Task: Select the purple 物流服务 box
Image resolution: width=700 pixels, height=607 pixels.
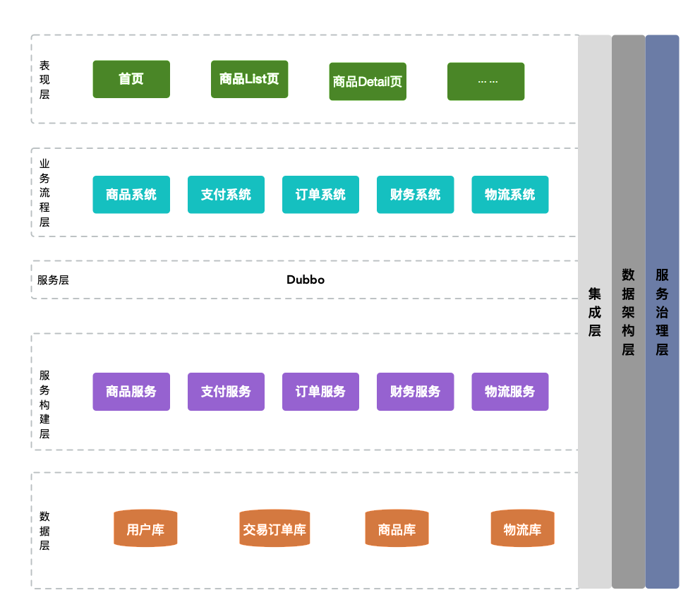Action: click(509, 392)
